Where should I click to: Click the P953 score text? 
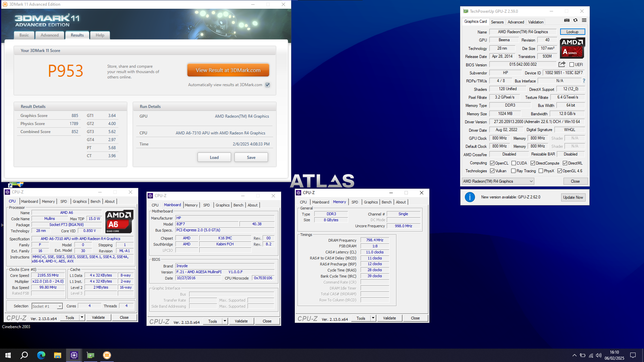pyautogui.click(x=65, y=71)
